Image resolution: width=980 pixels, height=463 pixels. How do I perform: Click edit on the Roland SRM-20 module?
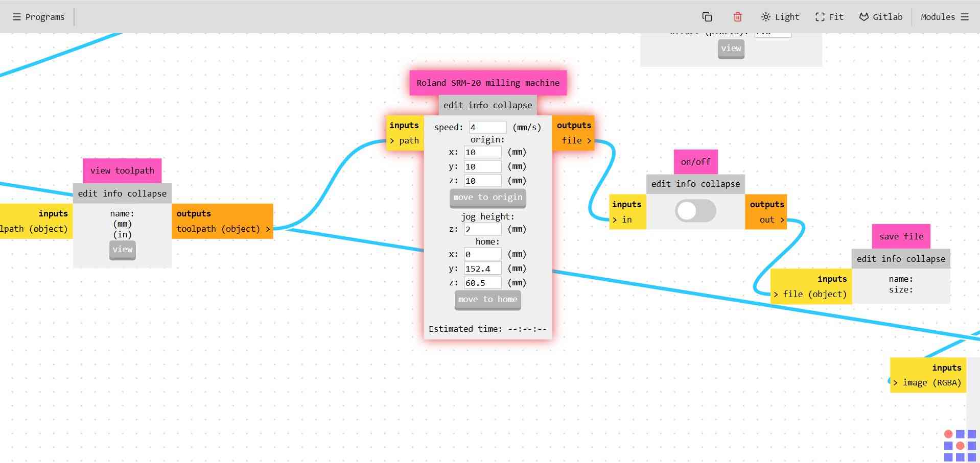(x=453, y=105)
